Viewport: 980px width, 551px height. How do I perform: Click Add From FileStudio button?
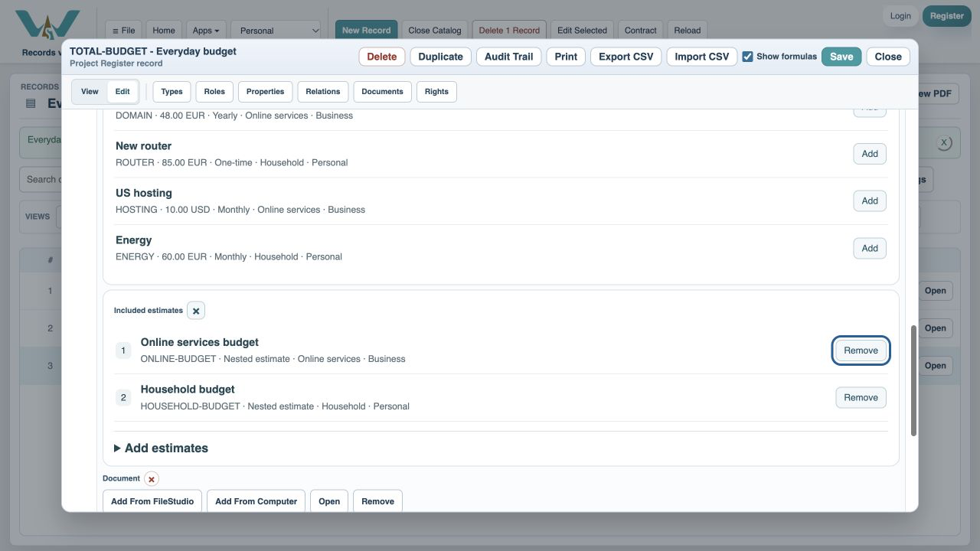click(x=152, y=501)
